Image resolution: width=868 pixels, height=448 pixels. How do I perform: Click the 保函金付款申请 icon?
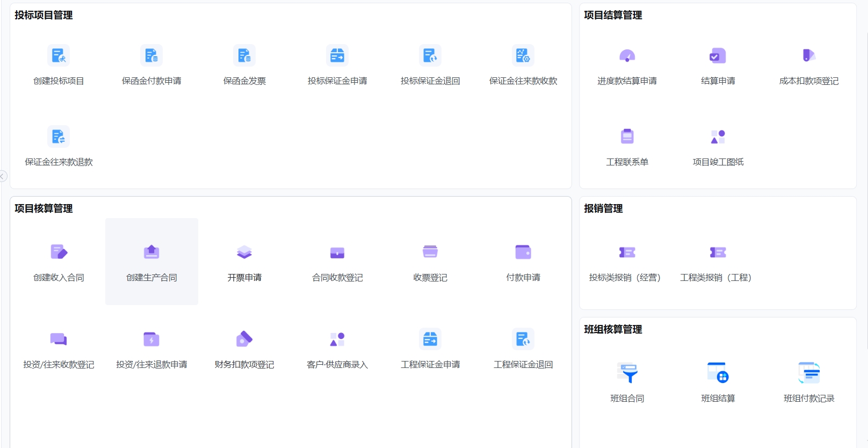[151, 56]
